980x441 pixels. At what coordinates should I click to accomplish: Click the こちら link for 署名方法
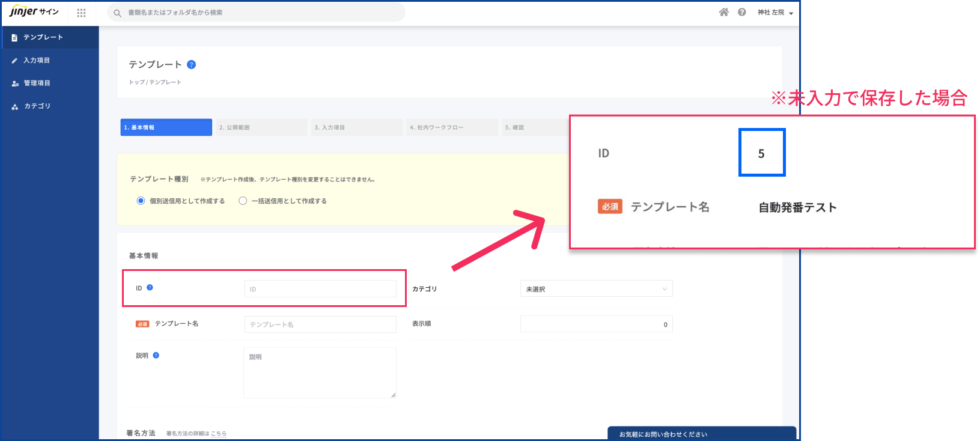point(218,433)
